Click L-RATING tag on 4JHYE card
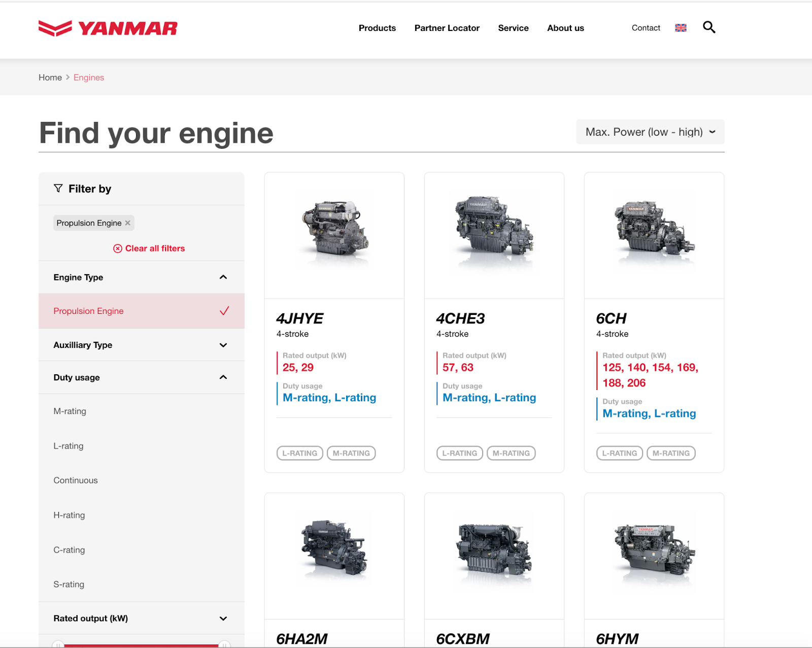Viewport: 812px width, 648px height. (x=300, y=453)
